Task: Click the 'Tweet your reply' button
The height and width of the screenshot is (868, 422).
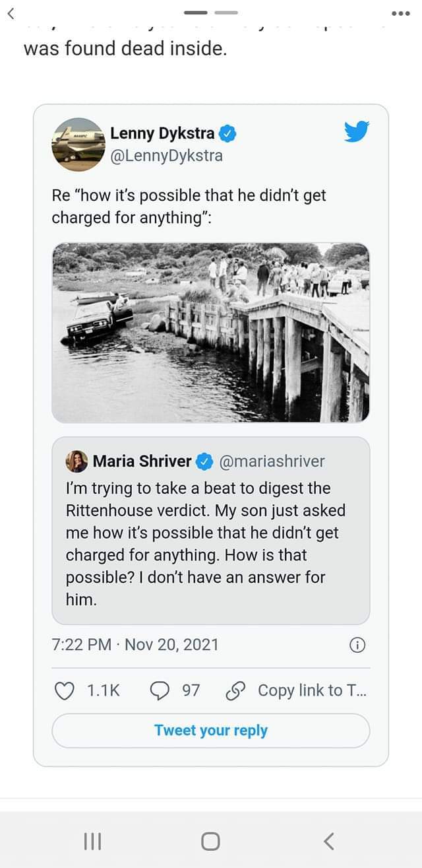Action: [211, 730]
